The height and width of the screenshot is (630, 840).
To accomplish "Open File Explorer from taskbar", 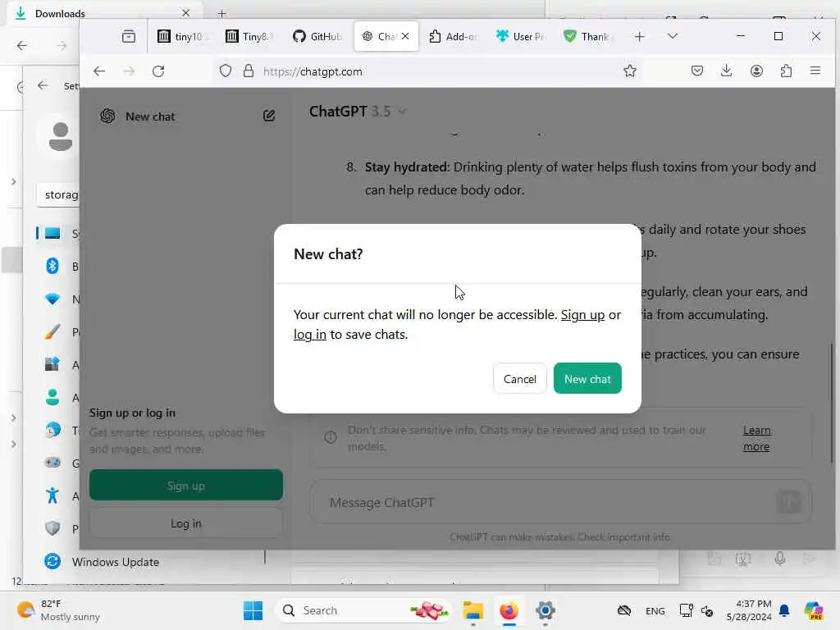I will [473, 610].
